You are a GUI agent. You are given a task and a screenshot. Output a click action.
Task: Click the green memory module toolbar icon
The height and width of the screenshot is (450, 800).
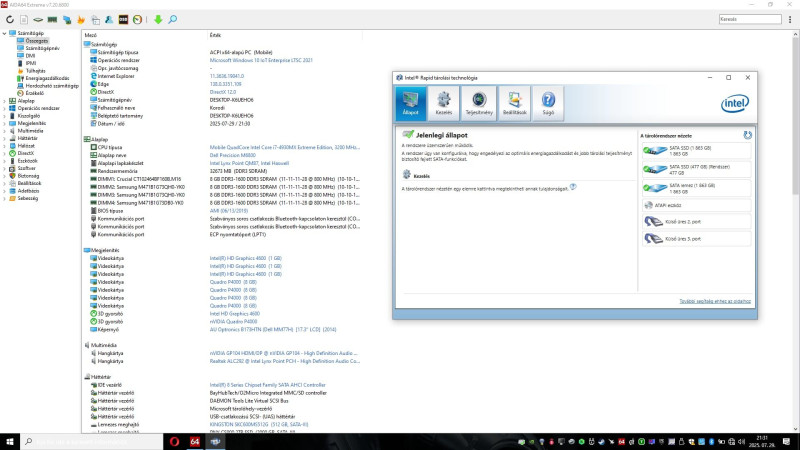tap(52, 19)
